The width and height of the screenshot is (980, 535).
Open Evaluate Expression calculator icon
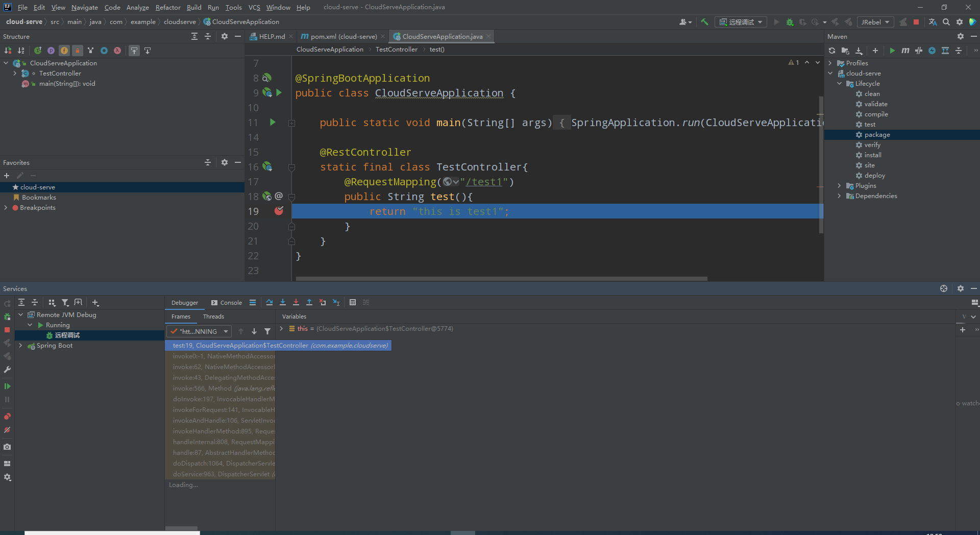click(x=353, y=302)
